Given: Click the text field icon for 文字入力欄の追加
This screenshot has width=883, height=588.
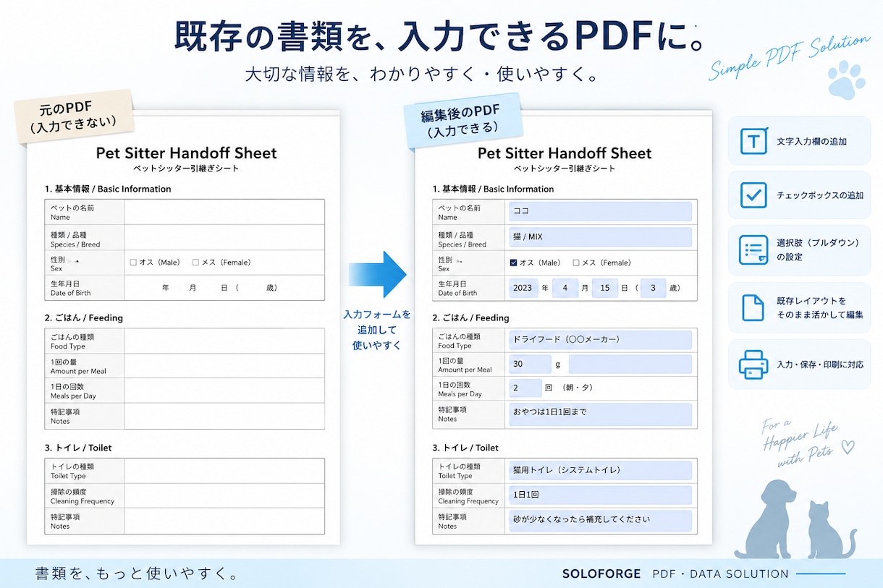Looking at the screenshot, I should pyautogui.click(x=753, y=141).
